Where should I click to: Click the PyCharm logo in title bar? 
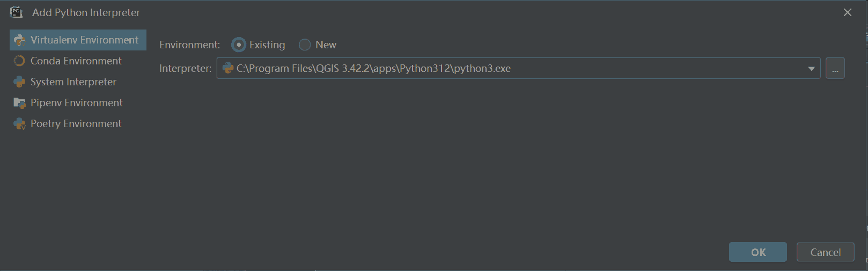[x=16, y=12]
